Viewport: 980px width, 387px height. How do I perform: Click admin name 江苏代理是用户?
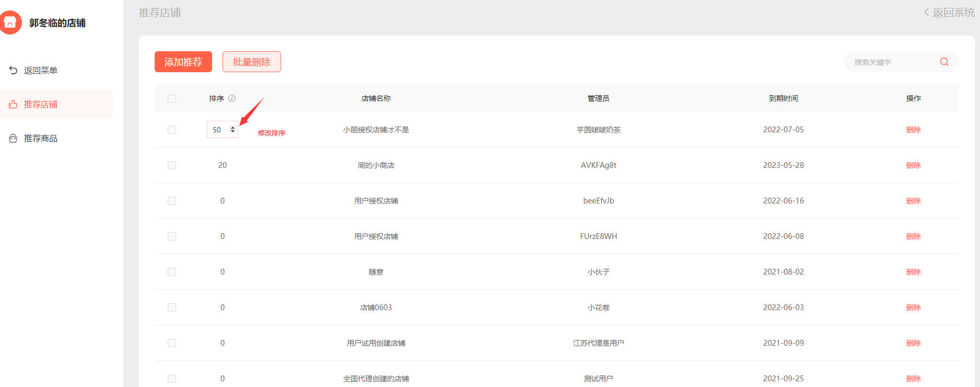click(599, 343)
